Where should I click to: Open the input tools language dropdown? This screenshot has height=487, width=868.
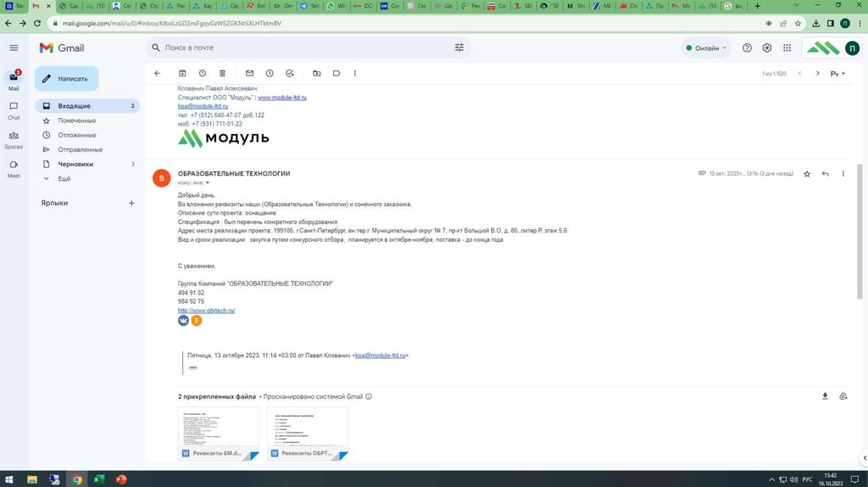coord(837,74)
